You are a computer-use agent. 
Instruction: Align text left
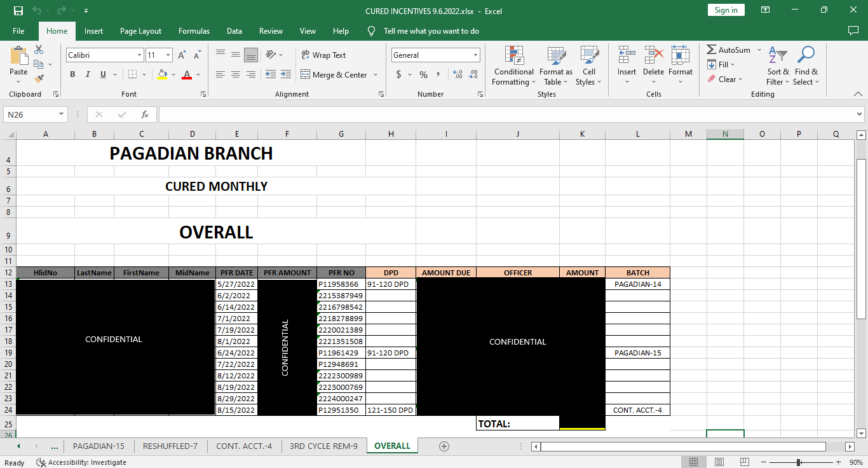pyautogui.click(x=220, y=74)
